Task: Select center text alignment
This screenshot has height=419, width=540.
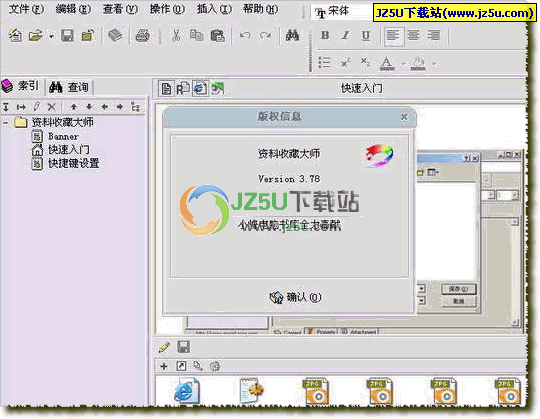Action: pos(414,35)
